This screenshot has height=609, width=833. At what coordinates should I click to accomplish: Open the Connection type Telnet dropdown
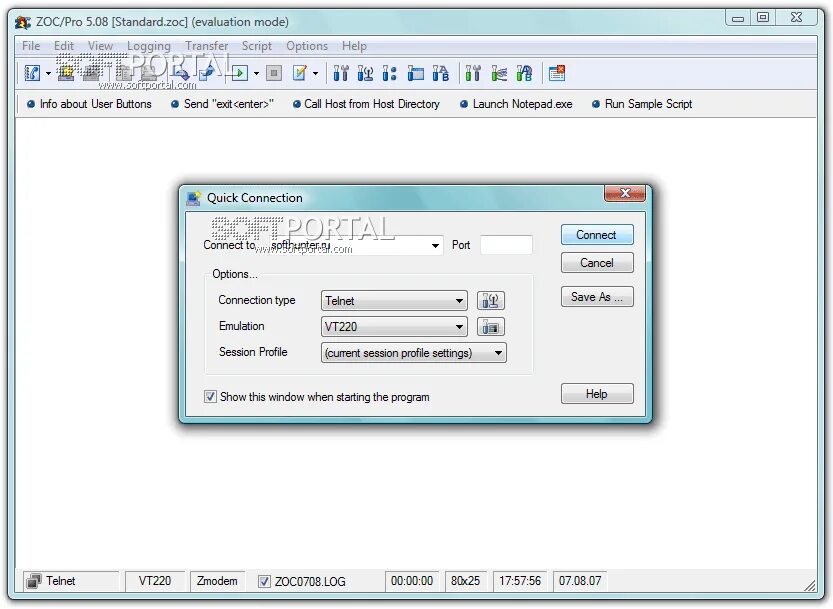point(394,301)
